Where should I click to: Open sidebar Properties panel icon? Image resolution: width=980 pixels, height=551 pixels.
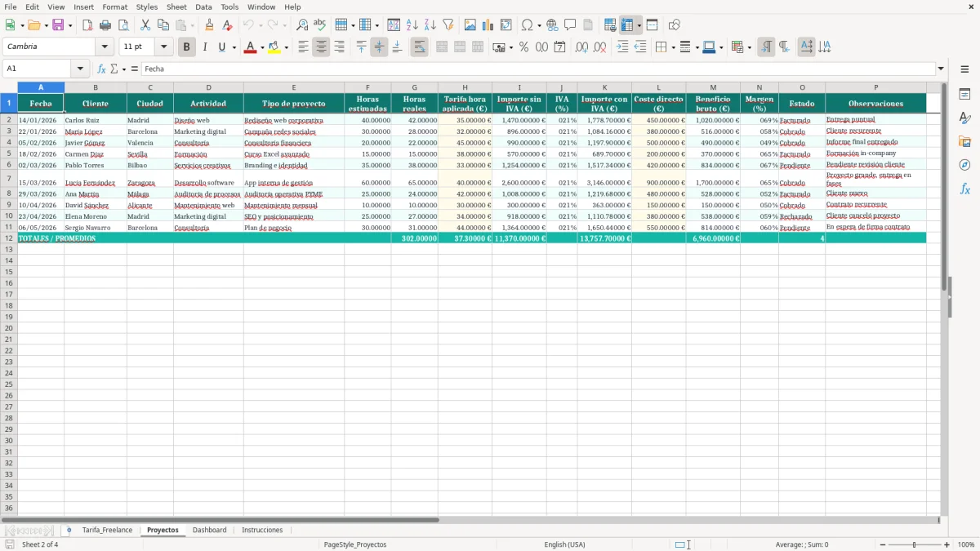coord(964,95)
